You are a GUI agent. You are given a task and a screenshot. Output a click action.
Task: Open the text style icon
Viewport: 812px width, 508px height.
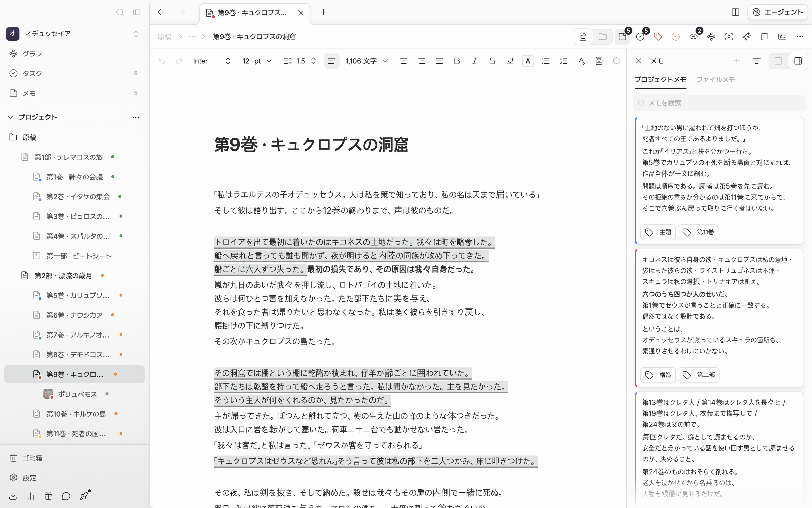click(581, 61)
